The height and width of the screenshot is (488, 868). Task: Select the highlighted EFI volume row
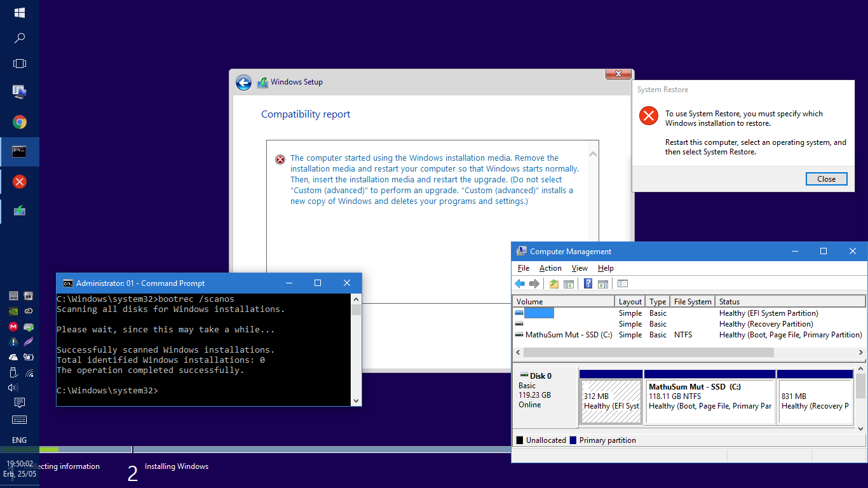pos(689,313)
